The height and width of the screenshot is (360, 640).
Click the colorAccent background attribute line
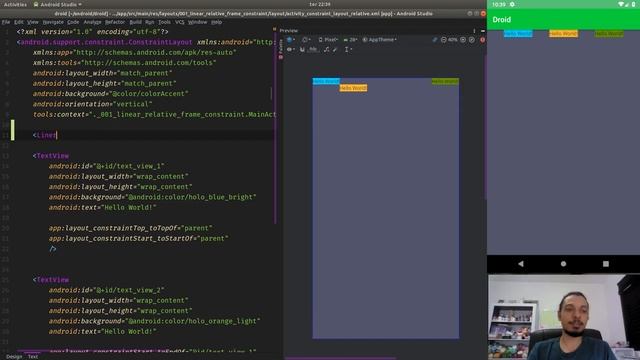(111, 94)
